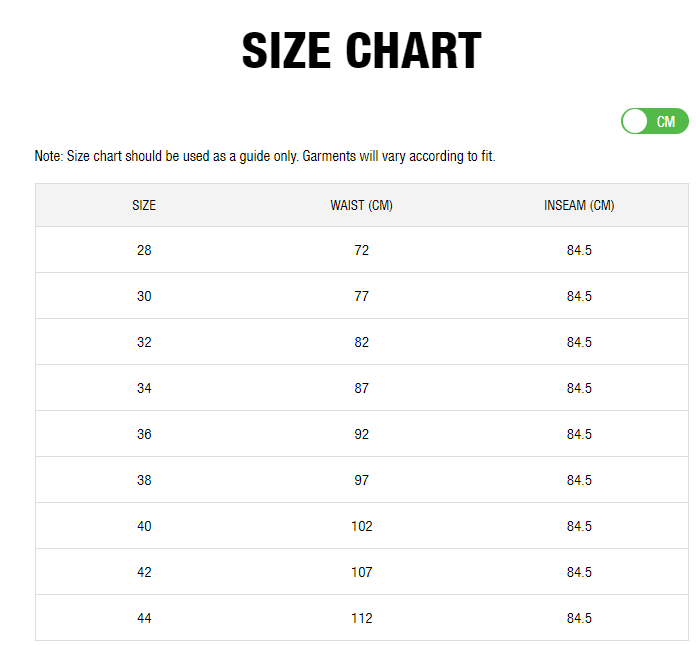Select size 42 in the table
The height and width of the screenshot is (645, 696).
click(144, 572)
